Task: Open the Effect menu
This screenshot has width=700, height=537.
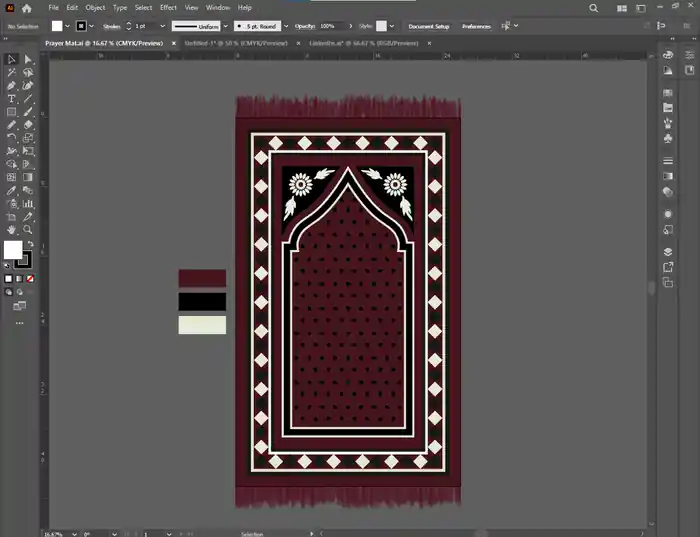Action: (168, 8)
